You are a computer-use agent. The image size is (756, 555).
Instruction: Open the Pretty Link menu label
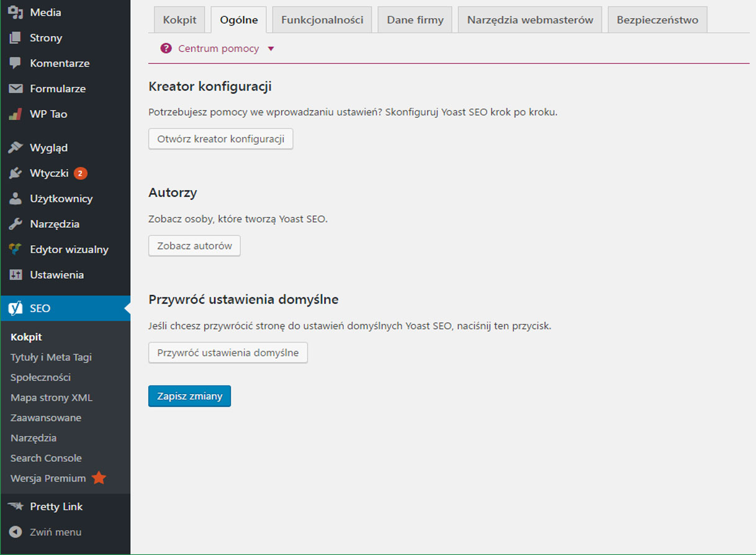click(56, 507)
